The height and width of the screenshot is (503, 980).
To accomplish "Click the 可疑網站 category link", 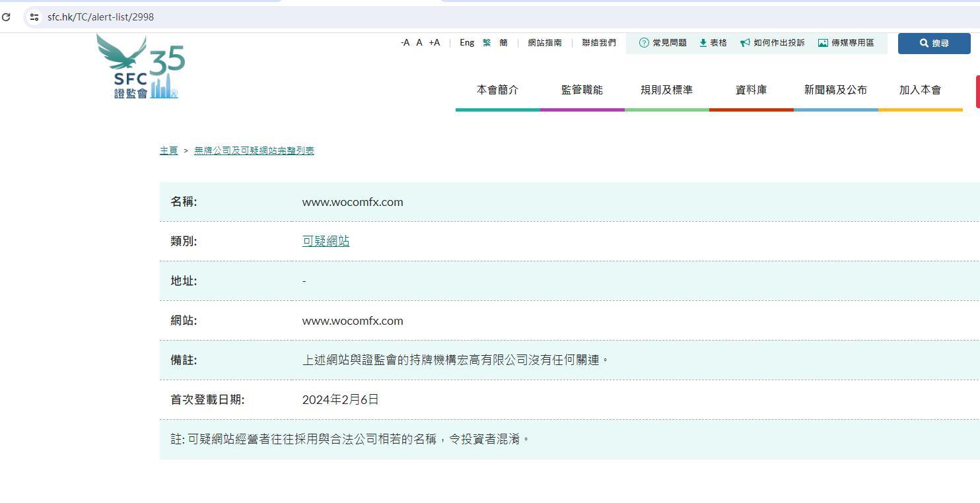I will [x=326, y=242].
